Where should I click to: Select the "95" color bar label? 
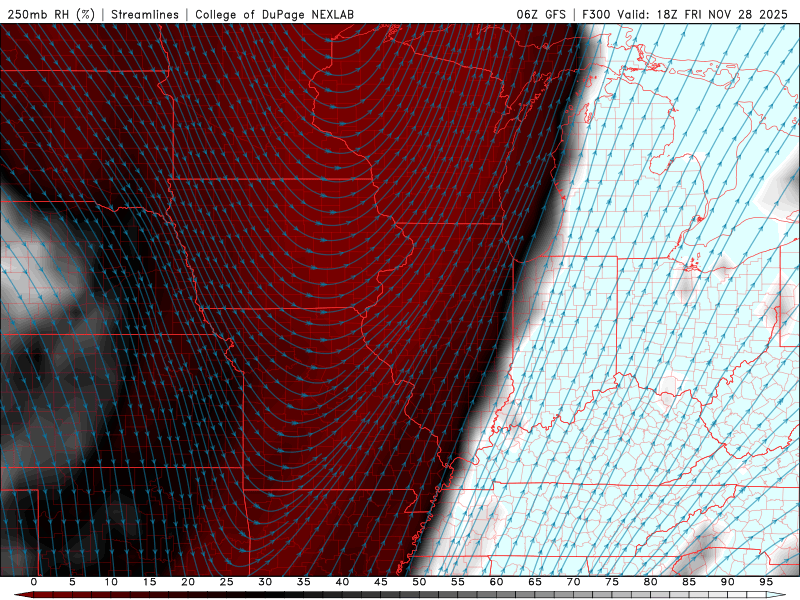pyautogui.click(x=766, y=582)
